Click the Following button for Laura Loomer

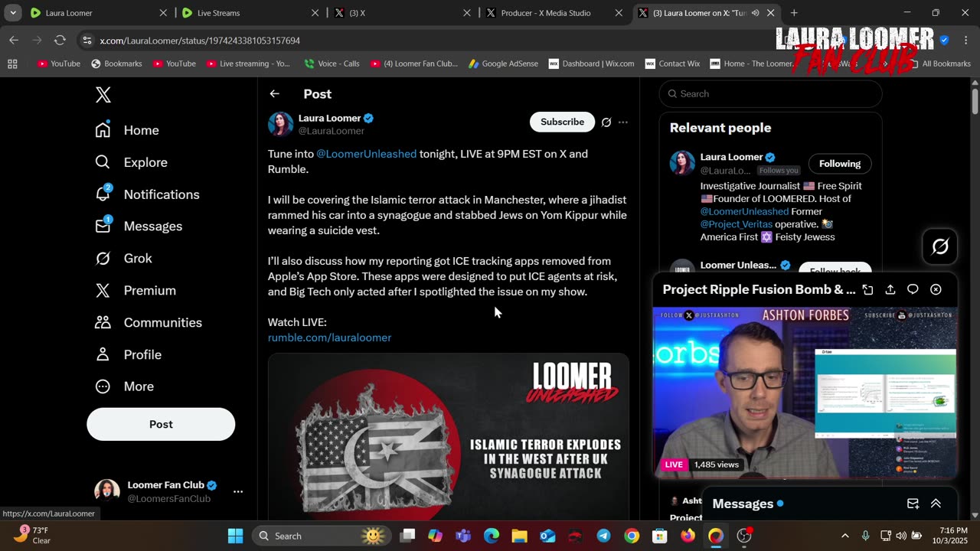click(840, 164)
